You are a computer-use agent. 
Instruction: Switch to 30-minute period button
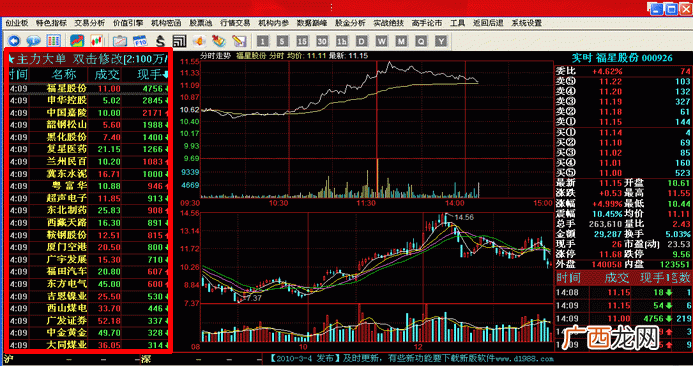pos(322,42)
